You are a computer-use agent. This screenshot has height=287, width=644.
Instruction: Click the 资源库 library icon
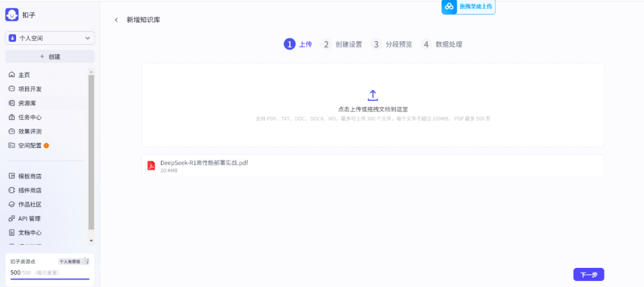pos(11,103)
